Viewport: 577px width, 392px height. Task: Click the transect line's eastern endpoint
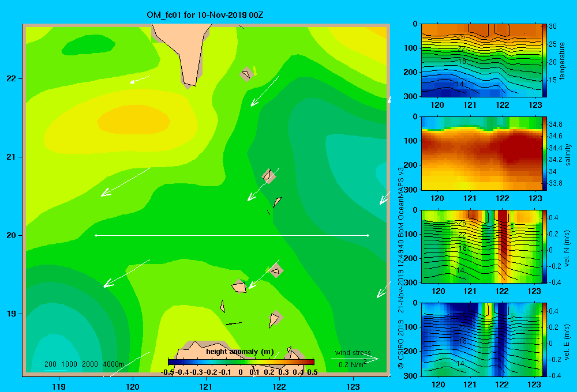click(x=368, y=235)
